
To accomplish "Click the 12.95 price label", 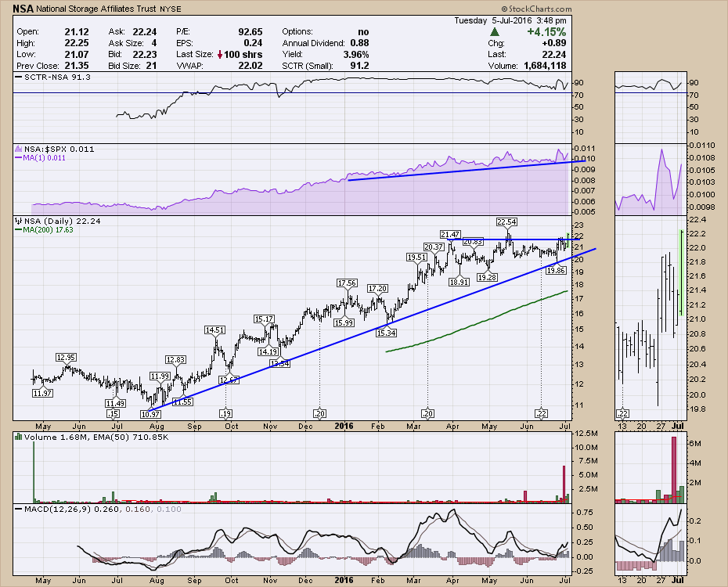I will point(66,358).
